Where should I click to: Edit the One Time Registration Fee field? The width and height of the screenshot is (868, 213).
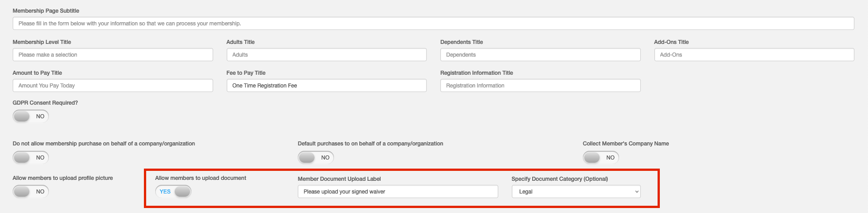(x=326, y=86)
